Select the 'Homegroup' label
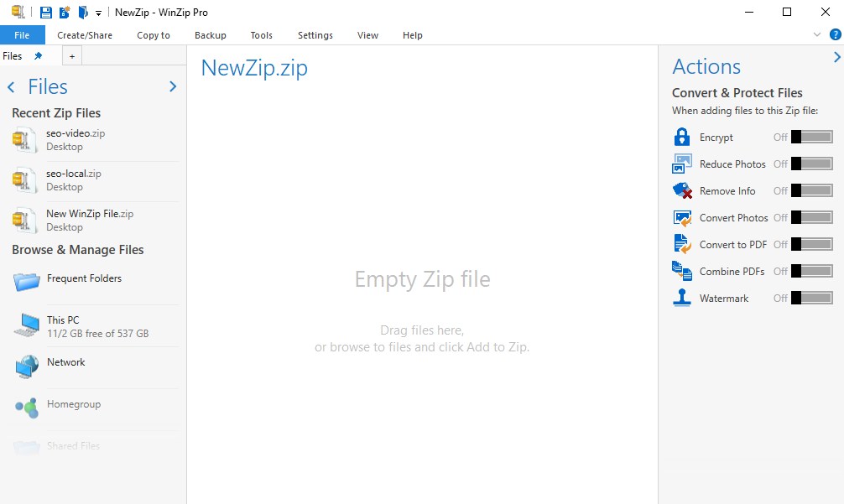 point(74,404)
